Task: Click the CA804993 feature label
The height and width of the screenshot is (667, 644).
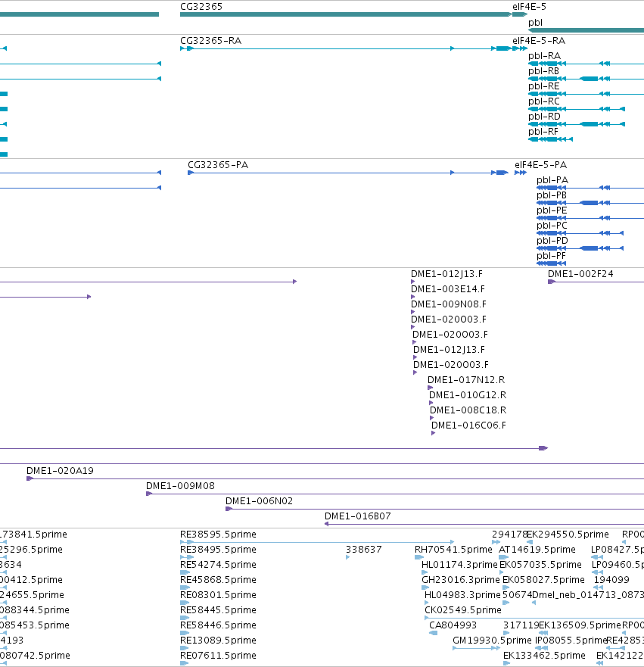Action: point(453,625)
